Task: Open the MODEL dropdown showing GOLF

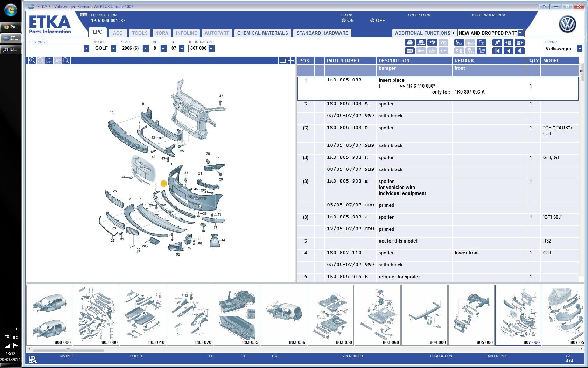Action: [x=113, y=48]
